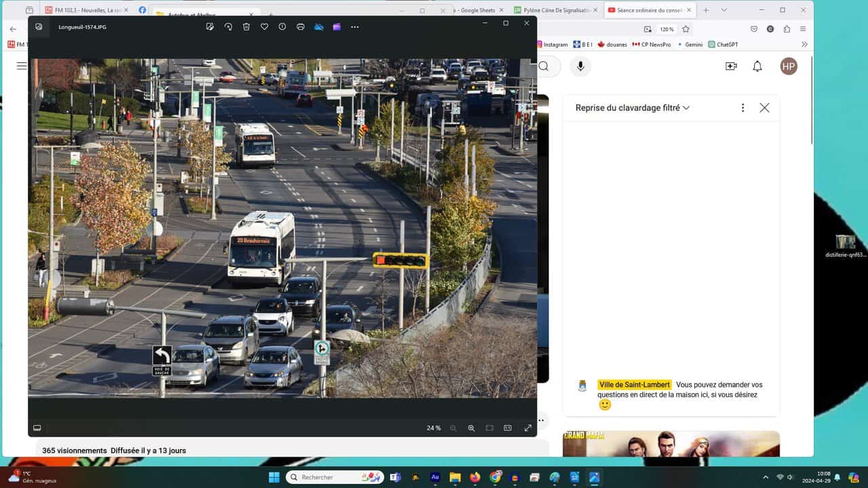Open the ChatGPT bookmark
868x488 pixels.
[x=723, y=45]
